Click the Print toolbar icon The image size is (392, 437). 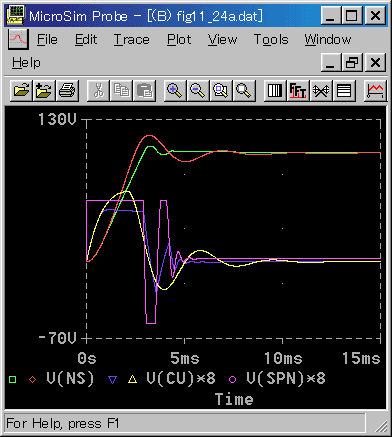coord(67,90)
